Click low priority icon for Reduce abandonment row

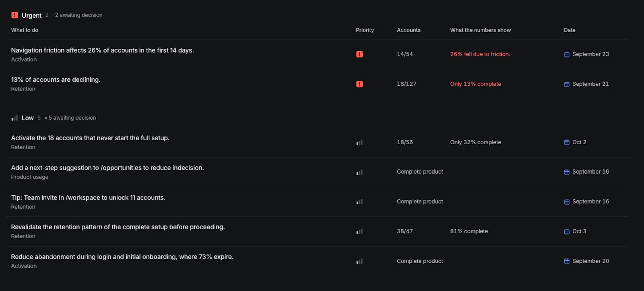(x=359, y=261)
